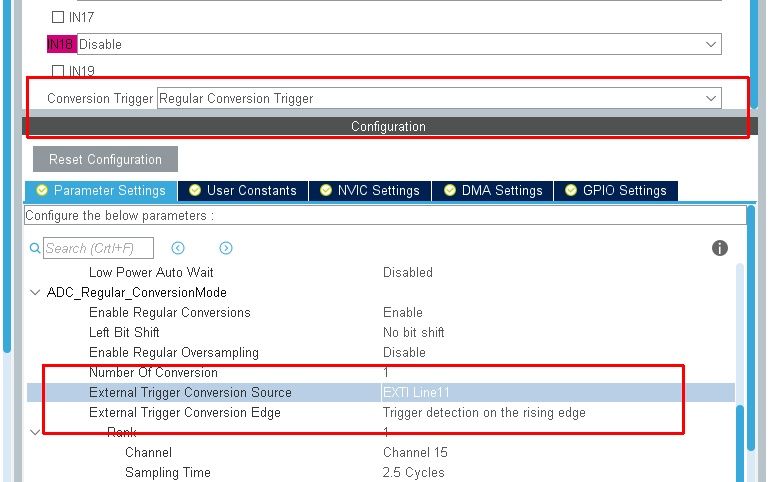Collapse the ADC_Regular_ConversionMode group

(35, 292)
